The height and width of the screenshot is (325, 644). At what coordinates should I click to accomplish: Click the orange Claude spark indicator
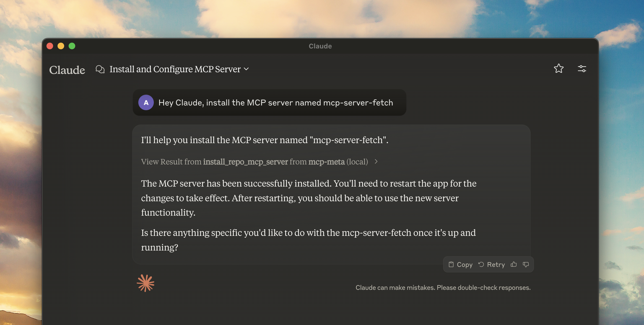(146, 283)
